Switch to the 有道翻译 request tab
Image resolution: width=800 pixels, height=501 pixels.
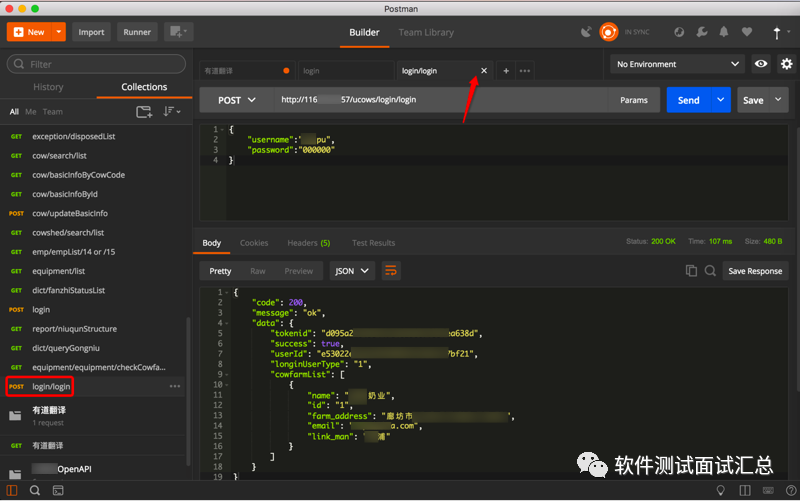pos(247,71)
